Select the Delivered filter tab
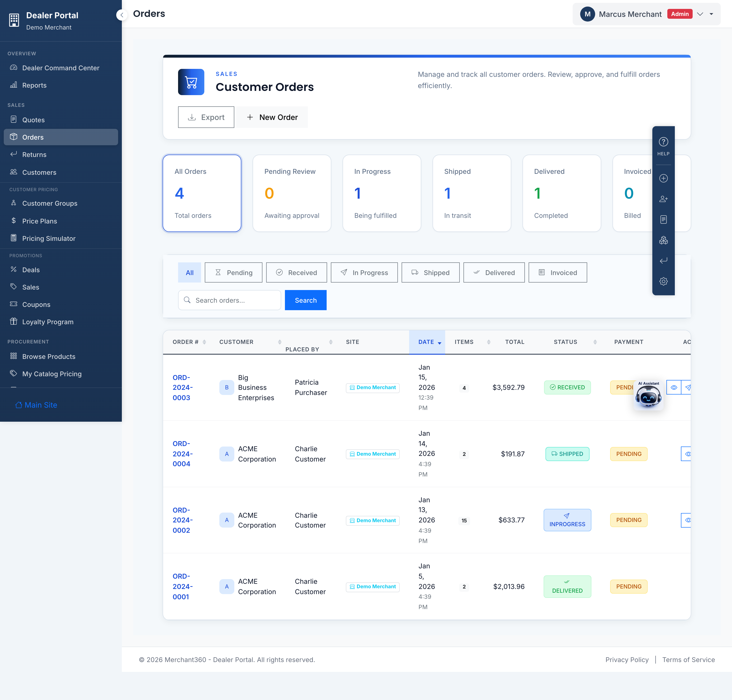Image resolution: width=732 pixels, height=700 pixels. click(494, 272)
